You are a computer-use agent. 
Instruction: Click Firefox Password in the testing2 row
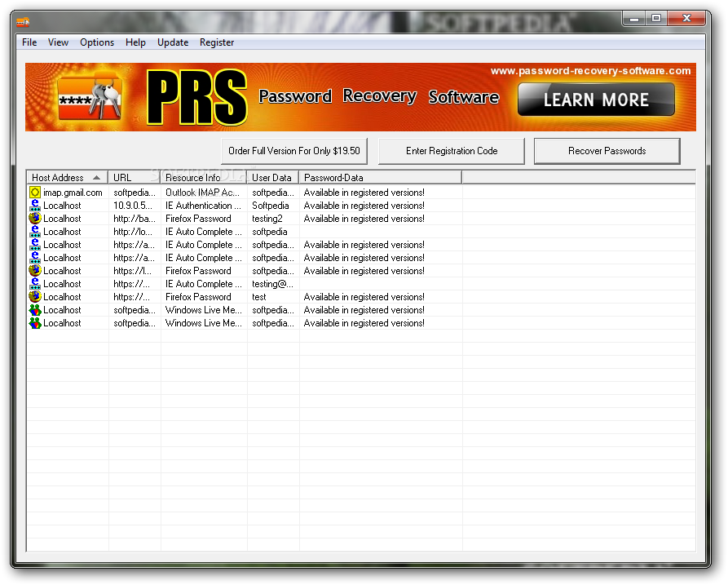point(198,219)
